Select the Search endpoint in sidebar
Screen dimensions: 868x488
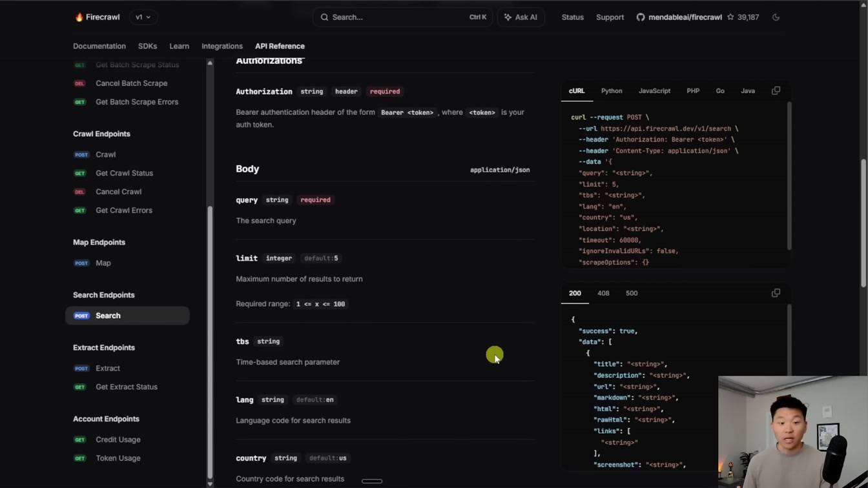(127, 316)
